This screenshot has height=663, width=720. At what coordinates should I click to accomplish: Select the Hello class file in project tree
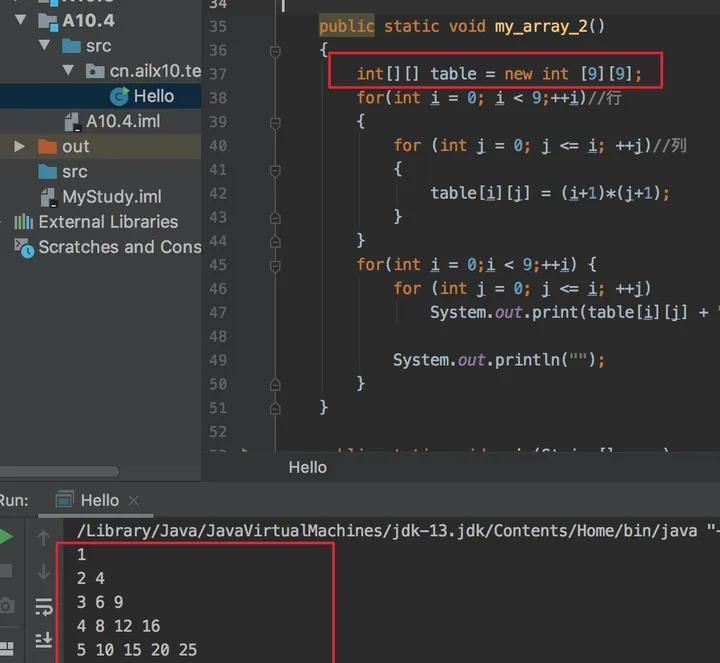(x=153, y=96)
